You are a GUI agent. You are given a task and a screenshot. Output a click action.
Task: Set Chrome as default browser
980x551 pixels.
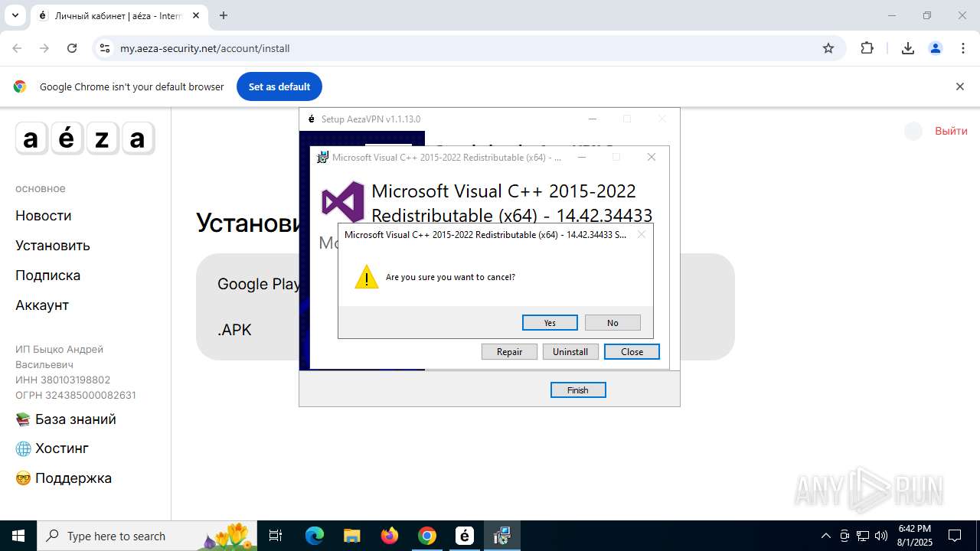(x=279, y=86)
